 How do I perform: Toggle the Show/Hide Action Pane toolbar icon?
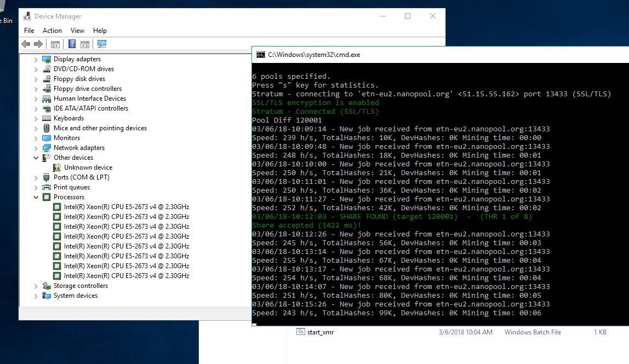pos(84,44)
